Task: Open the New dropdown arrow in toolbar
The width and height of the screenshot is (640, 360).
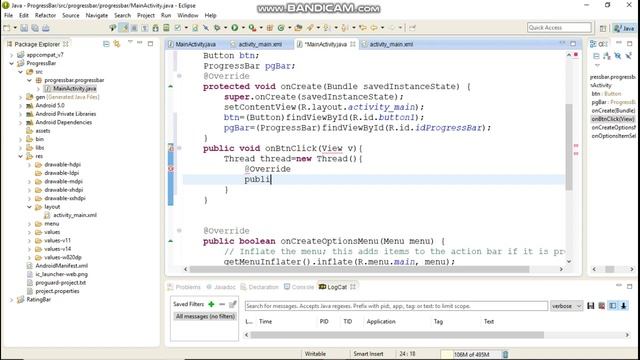Action: point(15,28)
